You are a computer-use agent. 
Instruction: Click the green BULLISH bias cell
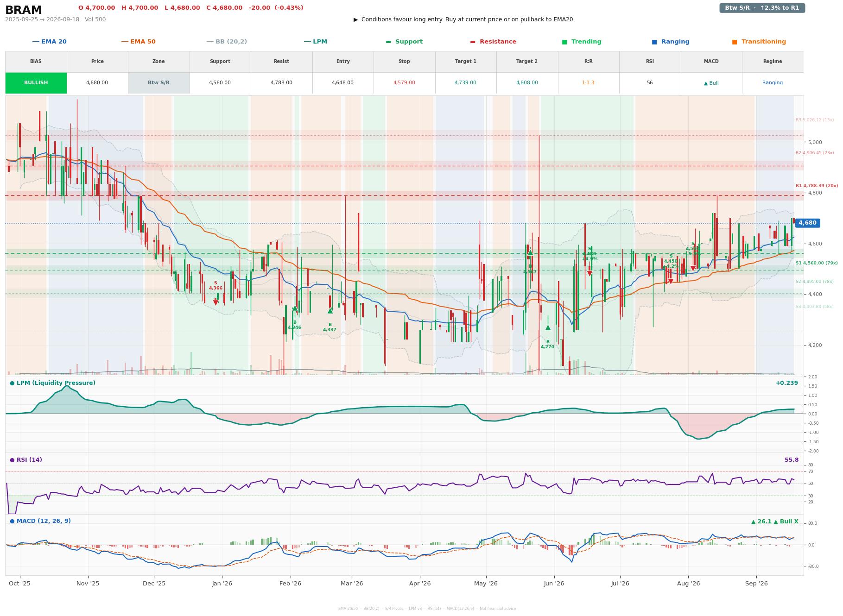coord(36,83)
